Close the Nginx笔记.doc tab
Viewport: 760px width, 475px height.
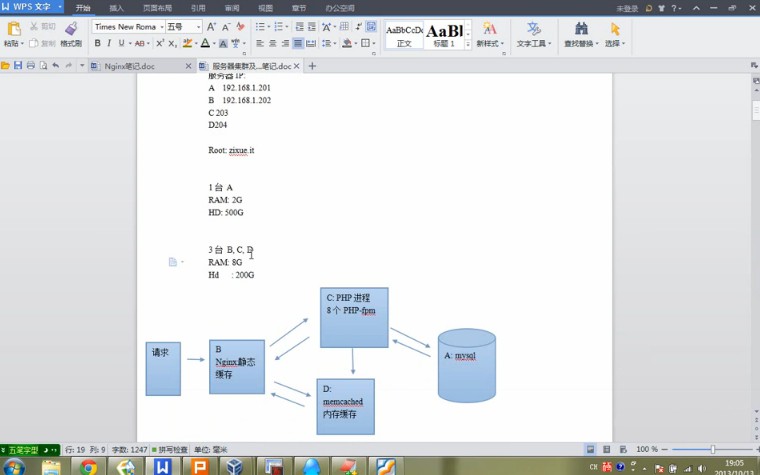(189, 66)
